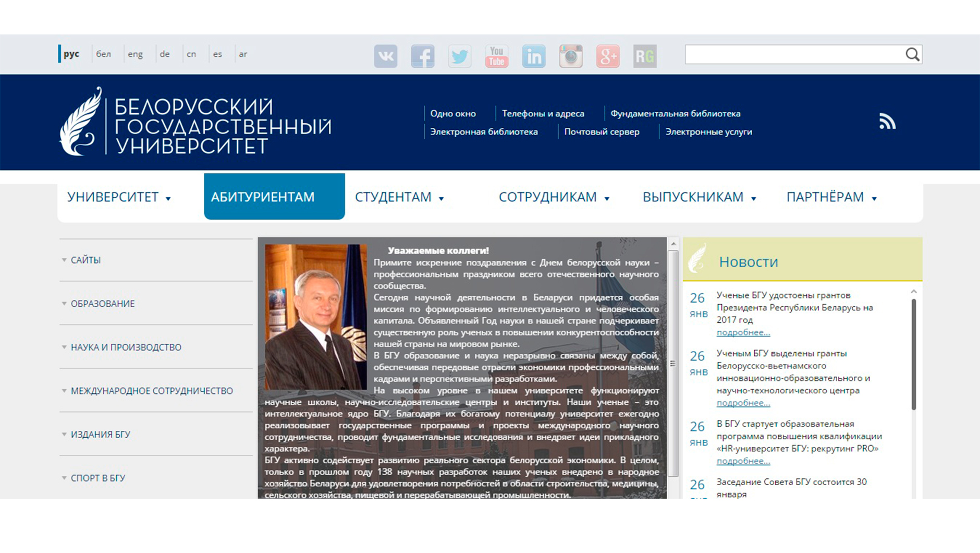Expand the СПОРТ В БГУ section
Viewport: 980px width, 553px height.
click(x=156, y=478)
